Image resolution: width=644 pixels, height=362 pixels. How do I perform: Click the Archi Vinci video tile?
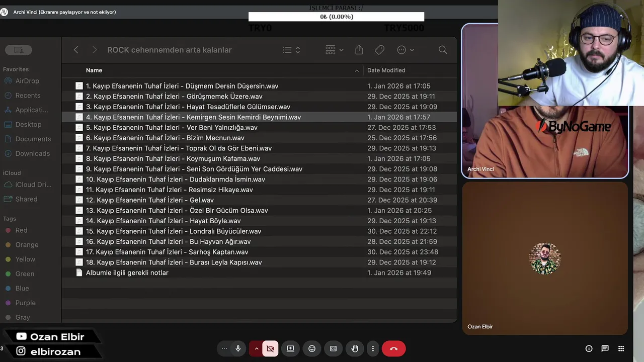545,101
